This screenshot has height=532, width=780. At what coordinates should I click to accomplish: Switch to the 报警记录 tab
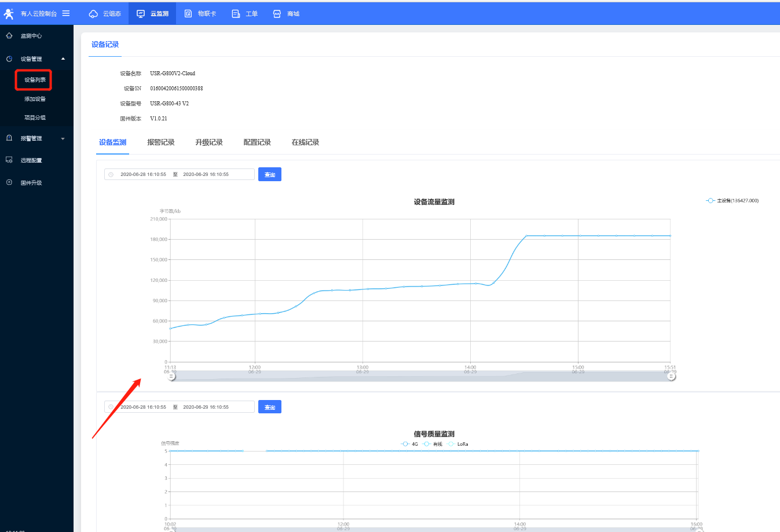point(160,142)
